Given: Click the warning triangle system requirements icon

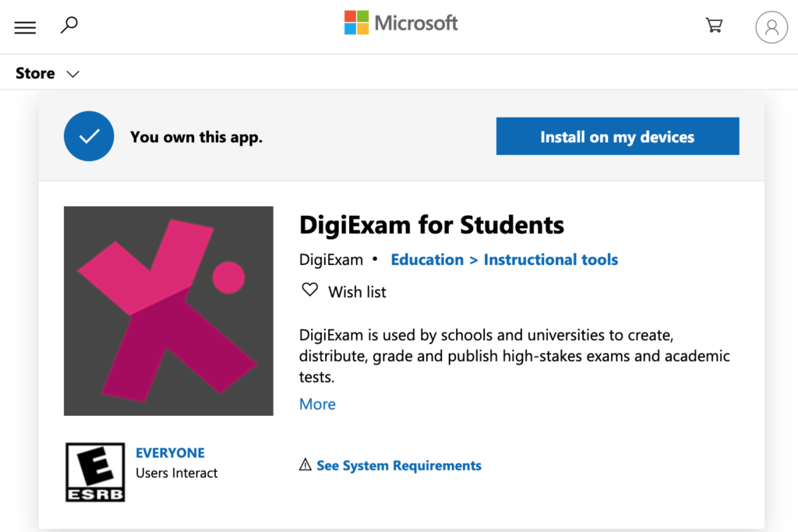Looking at the screenshot, I should 305,464.
